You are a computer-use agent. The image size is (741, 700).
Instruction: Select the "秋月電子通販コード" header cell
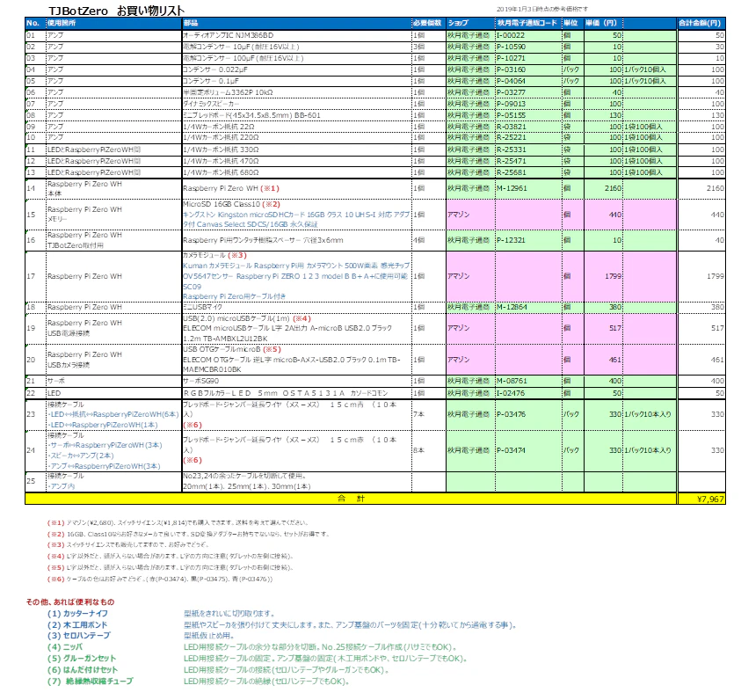pyautogui.click(x=527, y=23)
